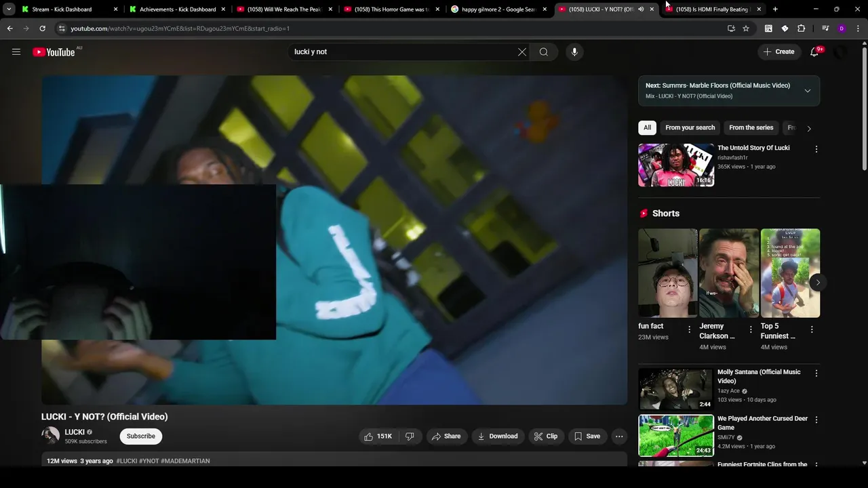
Task: Click the Create button
Action: (x=778, y=52)
